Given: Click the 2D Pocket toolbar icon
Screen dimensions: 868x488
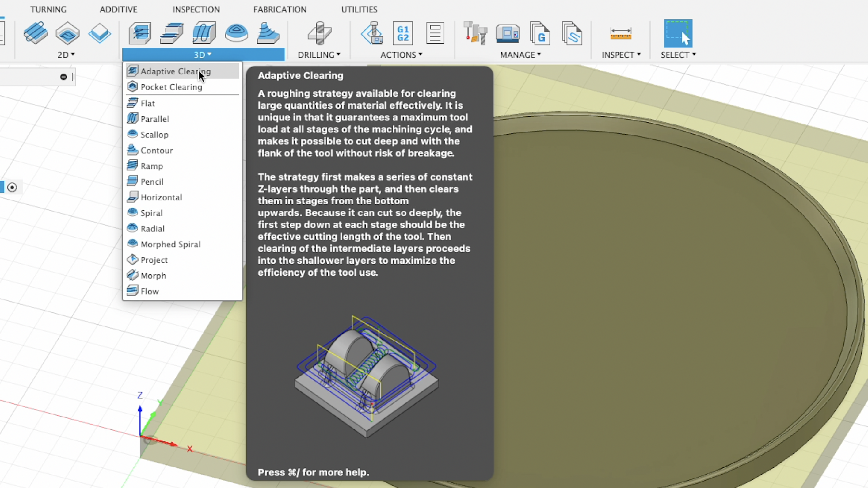Looking at the screenshot, I should tap(67, 33).
